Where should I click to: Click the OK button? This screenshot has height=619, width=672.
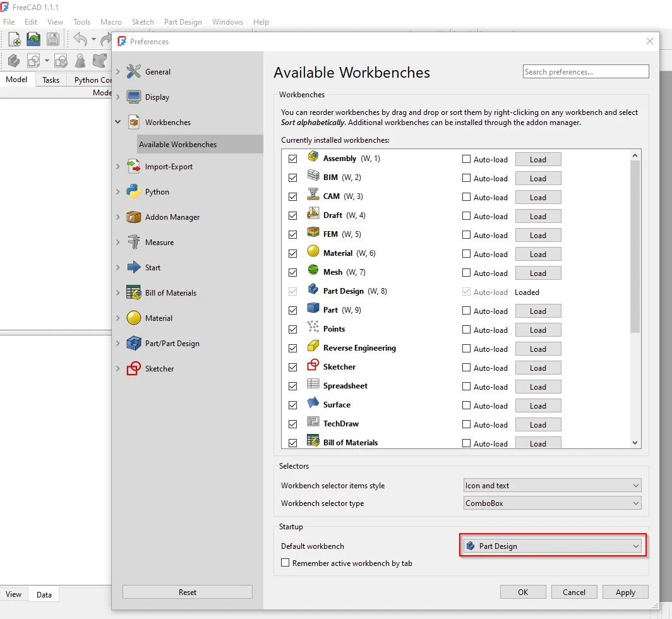[523, 592]
